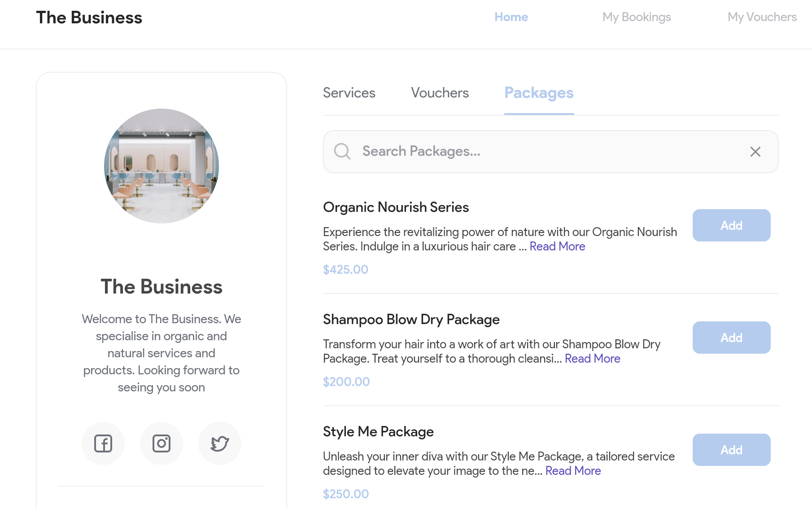Open the Instagram social icon

tap(162, 443)
